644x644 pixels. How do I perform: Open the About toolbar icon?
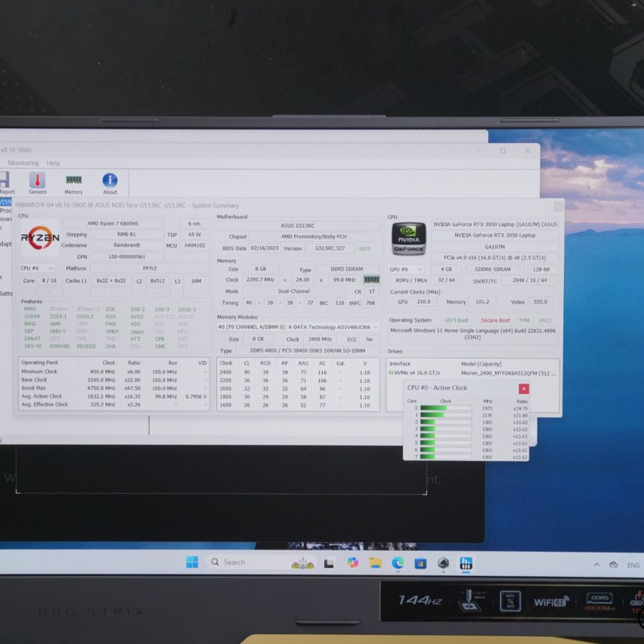(109, 184)
